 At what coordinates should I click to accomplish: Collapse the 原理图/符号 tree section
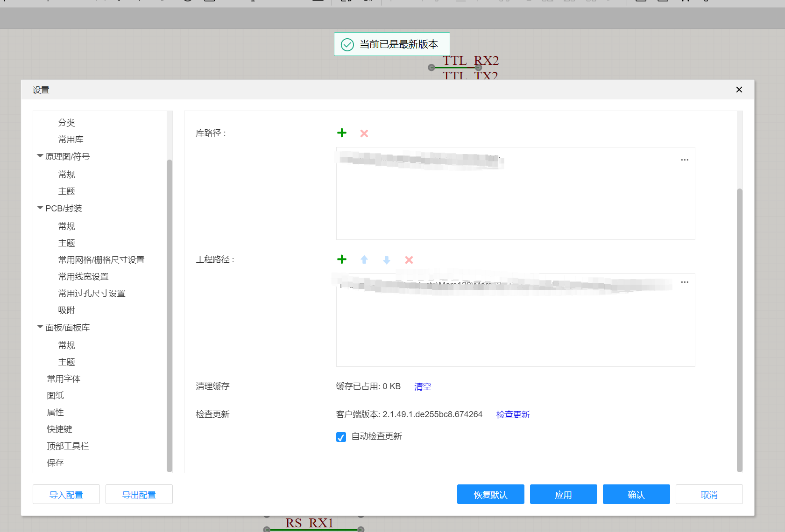click(x=40, y=156)
